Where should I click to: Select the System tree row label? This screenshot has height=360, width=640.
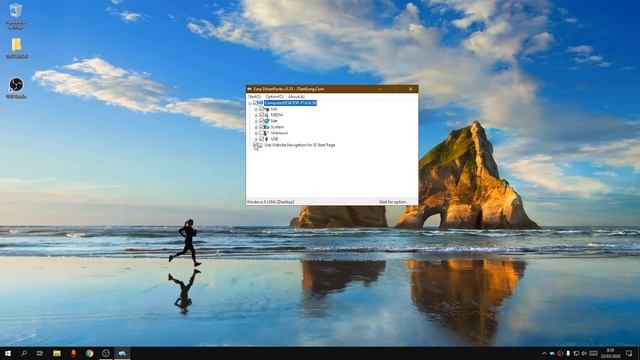[277, 127]
